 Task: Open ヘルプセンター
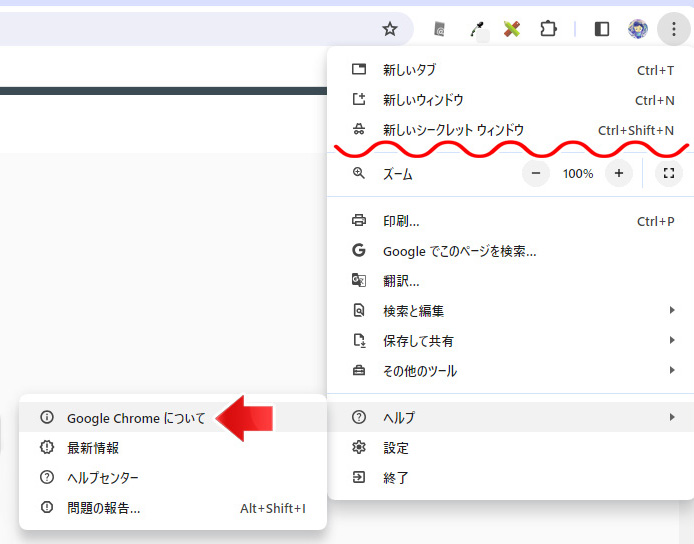tap(173, 478)
